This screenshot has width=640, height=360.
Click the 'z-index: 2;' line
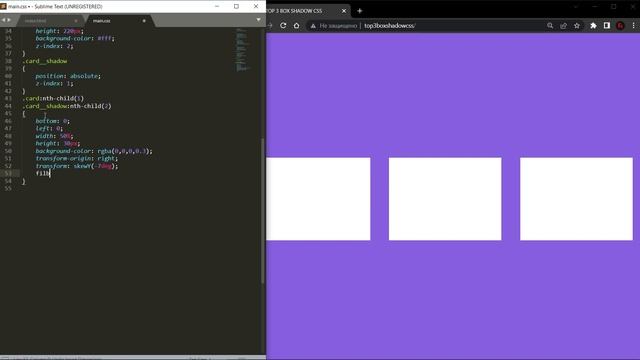(x=54, y=46)
